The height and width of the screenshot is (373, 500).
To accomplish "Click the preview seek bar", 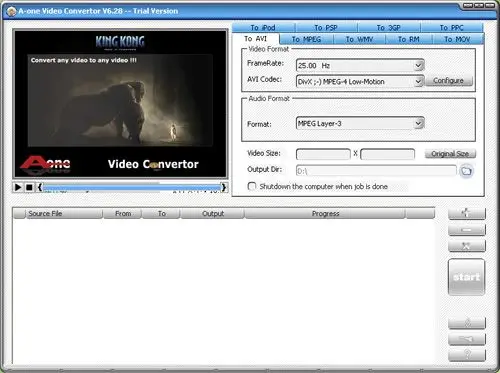I will coord(132,187).
